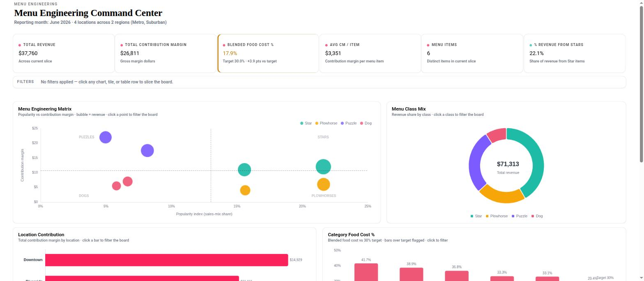
Task: Click the $14,929 Downtown value label
Action: pos(296,260)
